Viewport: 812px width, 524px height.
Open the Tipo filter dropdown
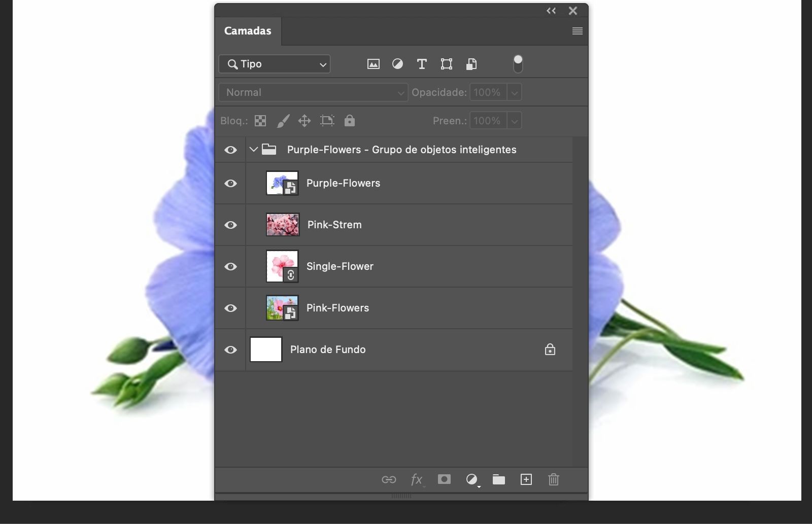(274, 64)
